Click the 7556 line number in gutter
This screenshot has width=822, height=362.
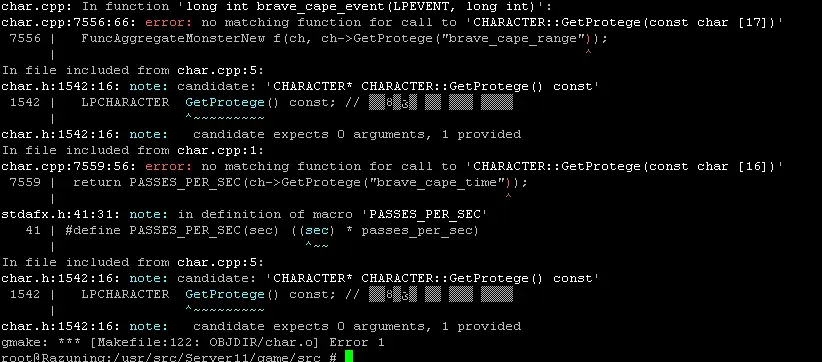point(26,38)
